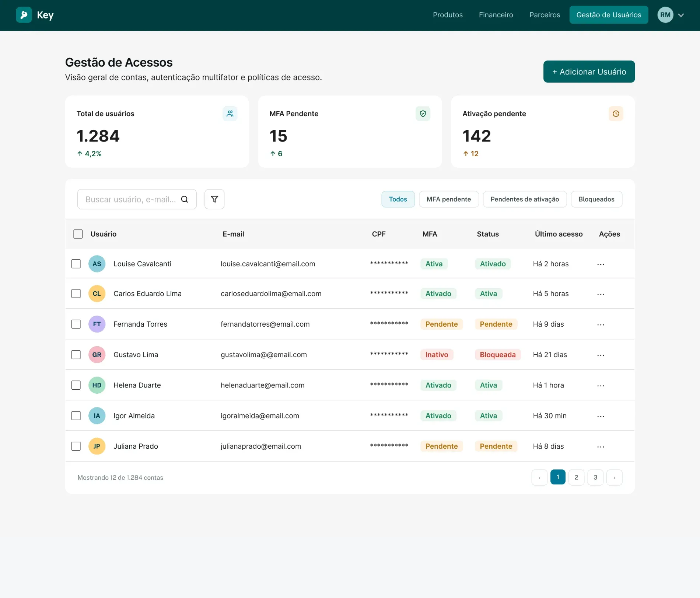Image resolution: width=700 pixels, height=598 pixels.
Task: Select the Bloqueados filter tab
Action: tap(596, 199)
